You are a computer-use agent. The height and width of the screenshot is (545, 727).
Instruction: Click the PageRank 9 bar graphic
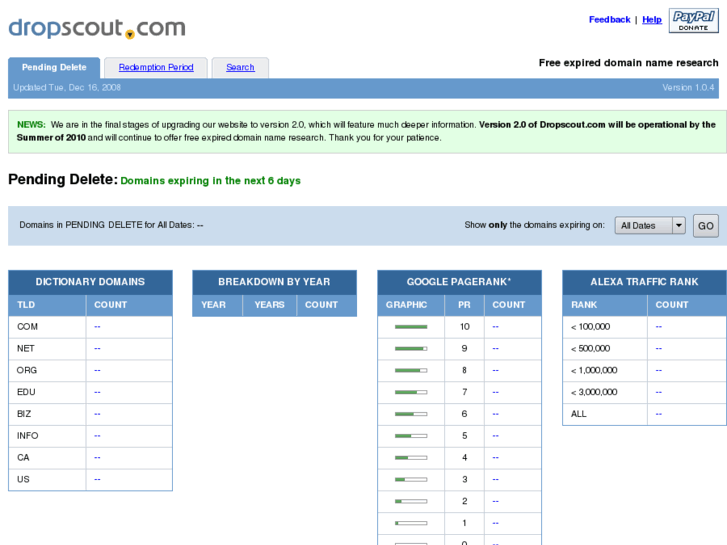coord(411,348)
